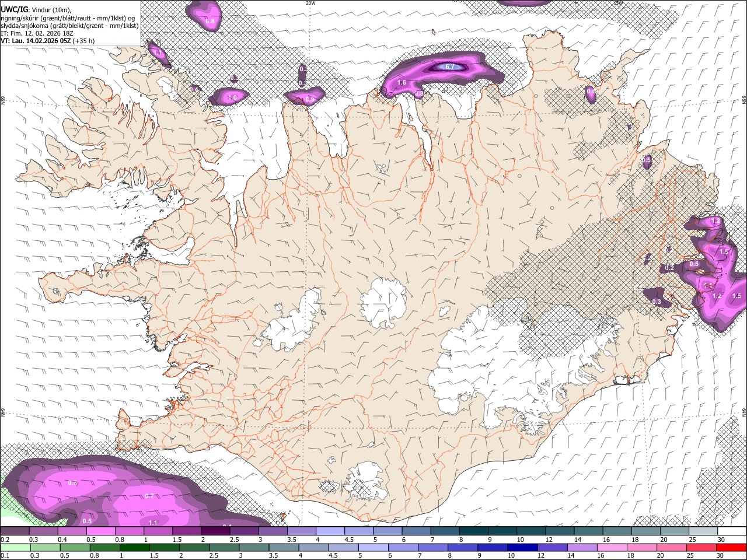Image resolution: width=747 pixels, height=560 pixels.
Task: Click the 0.7 snowfall value over southwest sea
Action: (x=149, y=496)
